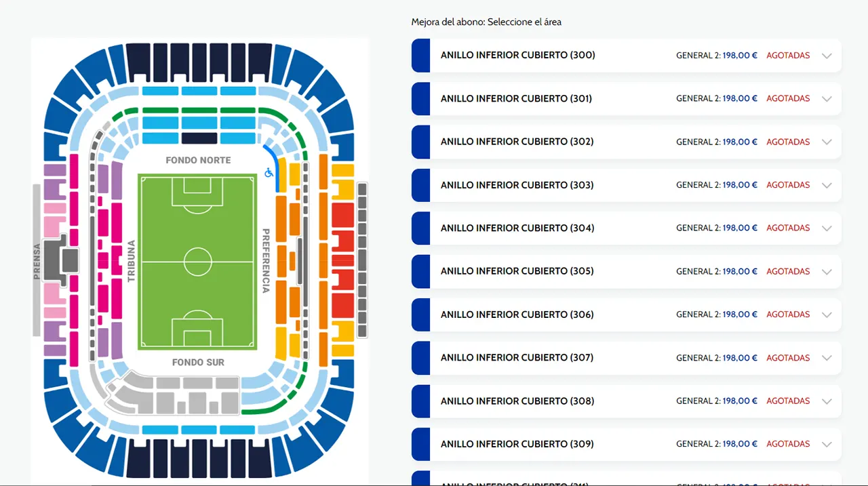Select Anillo Inferior Cubierto (301) area

[x=516, y=98]
